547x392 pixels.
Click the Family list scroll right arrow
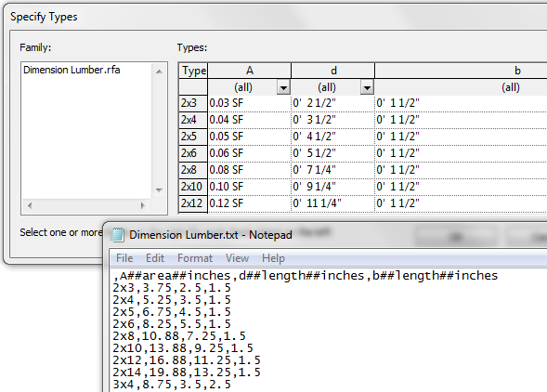coord(142,205)
